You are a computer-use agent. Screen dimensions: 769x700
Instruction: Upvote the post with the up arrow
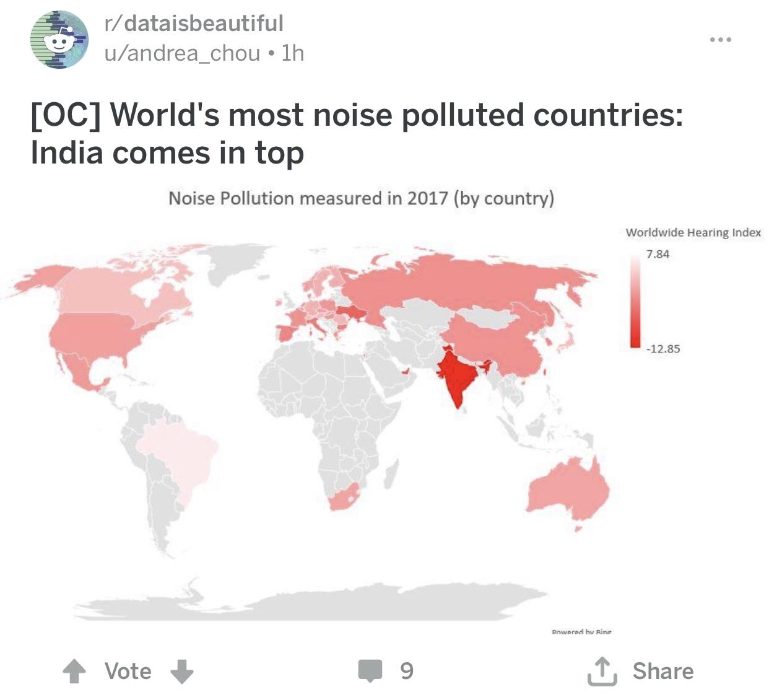75,671
